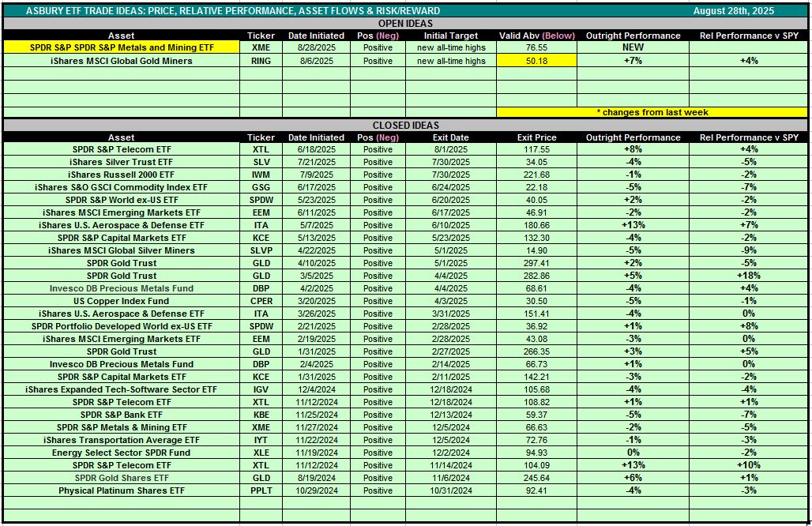Click the +18% relative performance cell
The image size is (812, 526).
747,276
